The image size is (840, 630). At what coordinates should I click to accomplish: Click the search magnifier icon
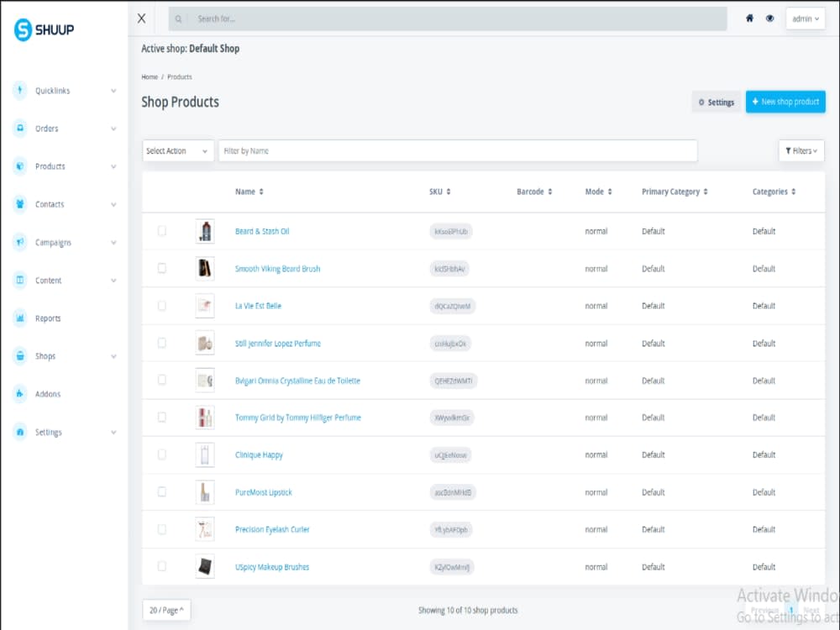(x=178, y=18)
